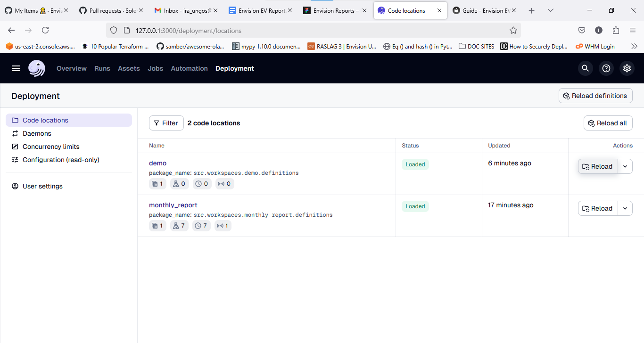644x343 pixels.
Task: Switch to Guide - Envision tab
Action: click(x=484, y=10)
